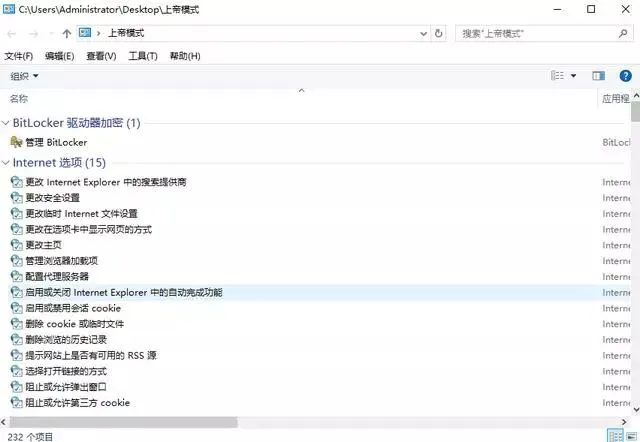Select 删除 cookie 或临时文件
Screen dimensions: 640x442
[75, 324]
